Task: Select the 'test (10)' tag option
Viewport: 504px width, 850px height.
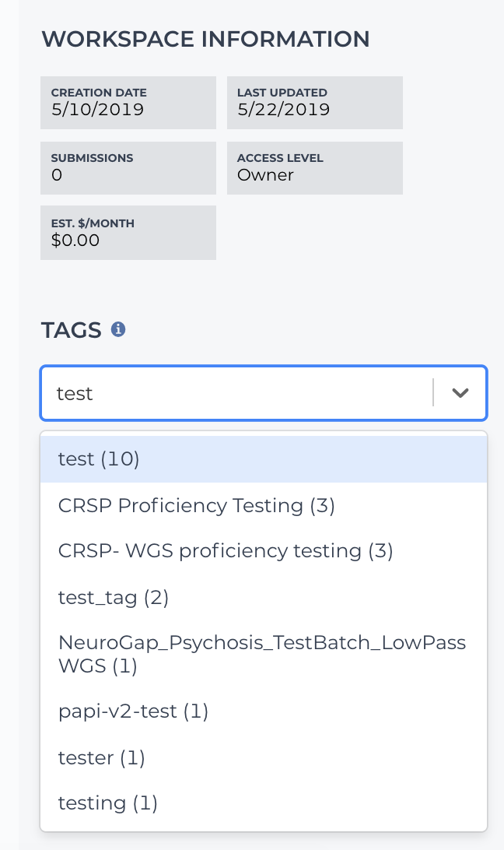Action: click(x=264, y=459)
